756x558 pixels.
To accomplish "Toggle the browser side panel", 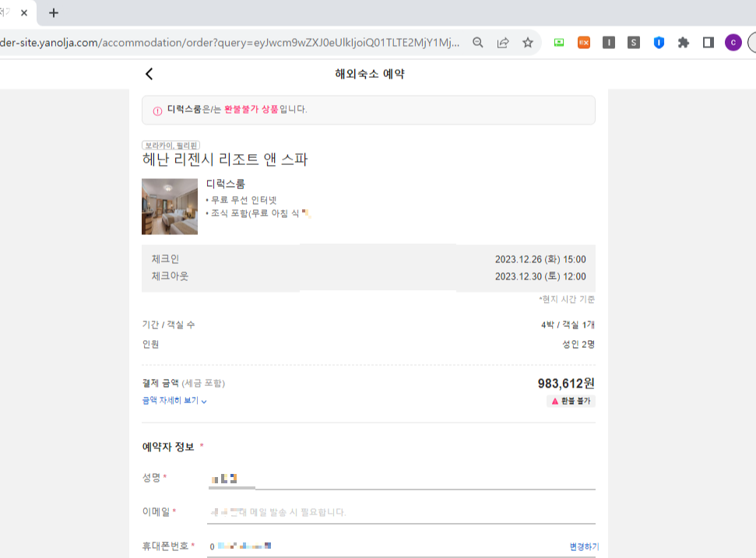I will (709, 43).
